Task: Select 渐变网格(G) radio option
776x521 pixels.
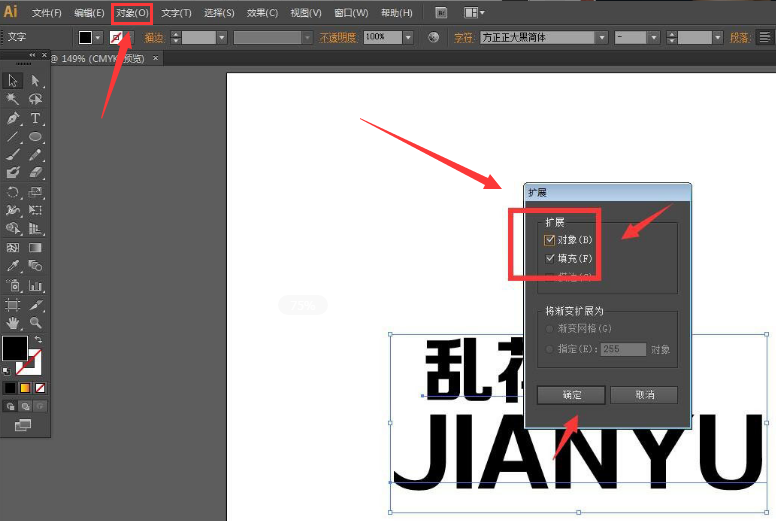Action: (x=549, y=329)
